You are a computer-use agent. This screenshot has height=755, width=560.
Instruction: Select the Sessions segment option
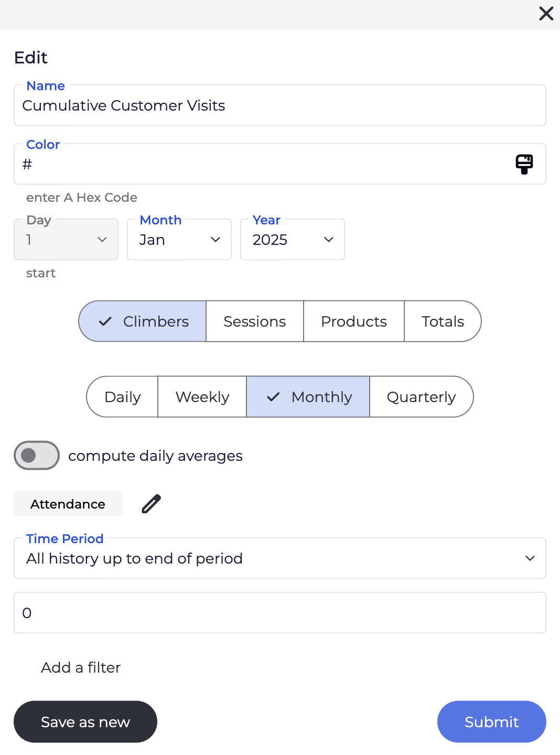point(255,321)
